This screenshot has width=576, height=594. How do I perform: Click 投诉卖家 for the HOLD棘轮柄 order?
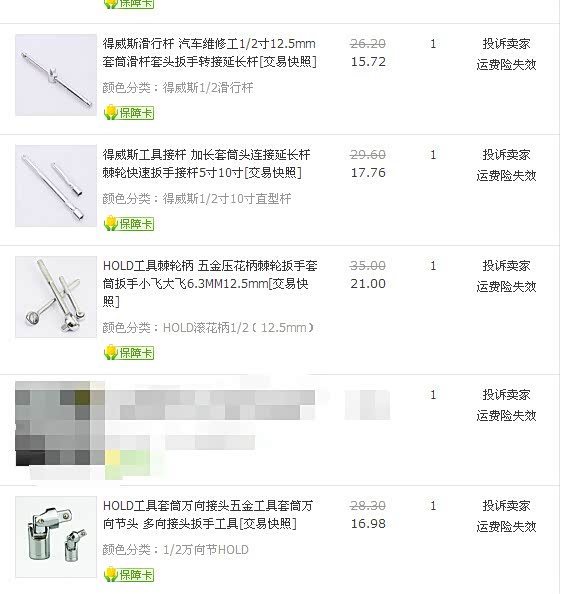506,266
